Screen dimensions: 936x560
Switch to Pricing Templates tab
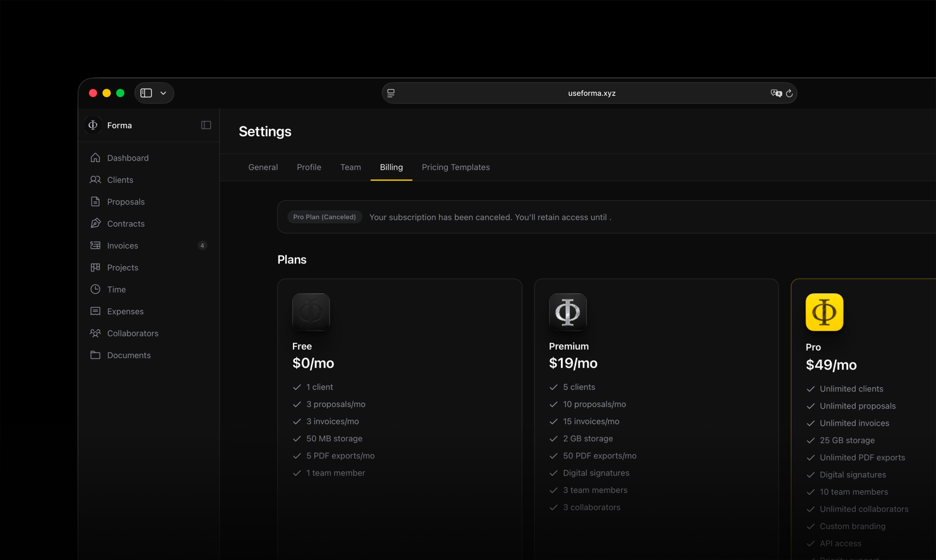(x=455, y=167)
